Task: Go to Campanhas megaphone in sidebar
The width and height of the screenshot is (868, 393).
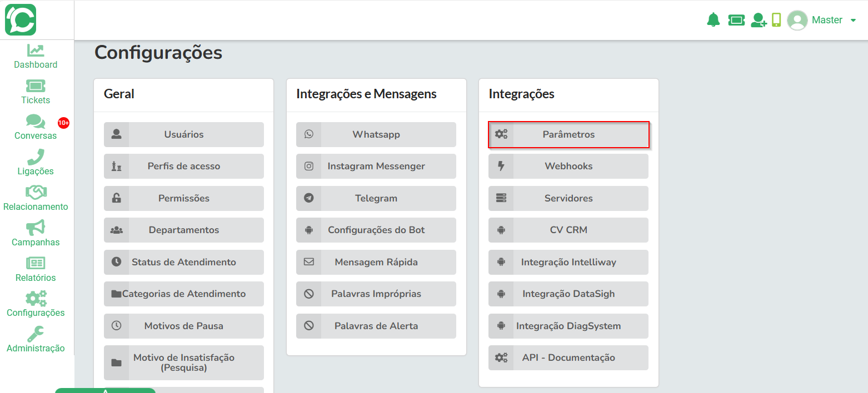Action: click(x=36, y=228)
